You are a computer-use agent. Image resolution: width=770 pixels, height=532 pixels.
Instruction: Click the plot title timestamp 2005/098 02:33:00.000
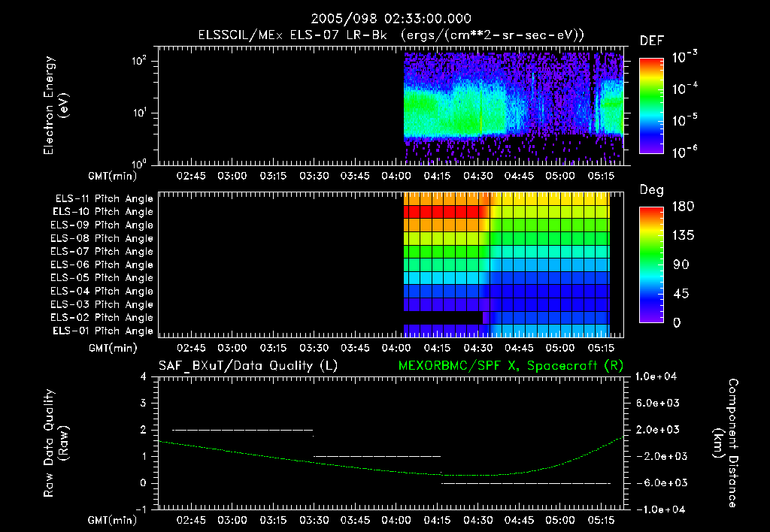pos(391,19)
